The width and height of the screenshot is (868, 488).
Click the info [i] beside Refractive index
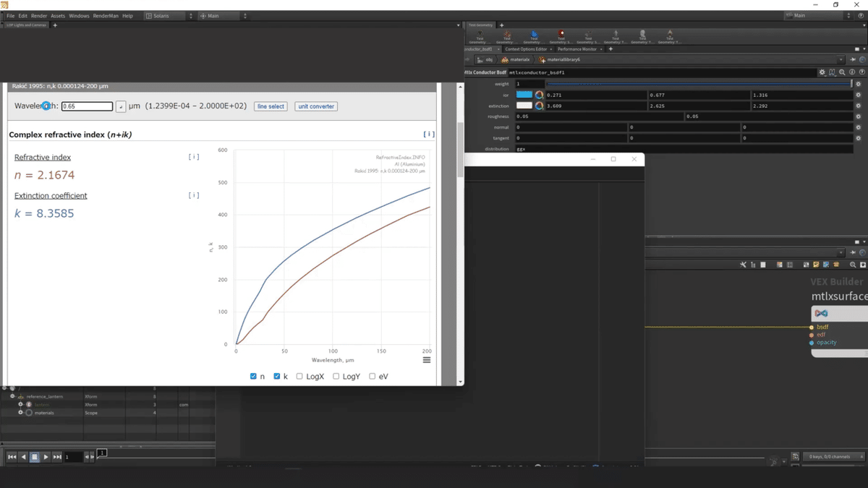(193, 156)
